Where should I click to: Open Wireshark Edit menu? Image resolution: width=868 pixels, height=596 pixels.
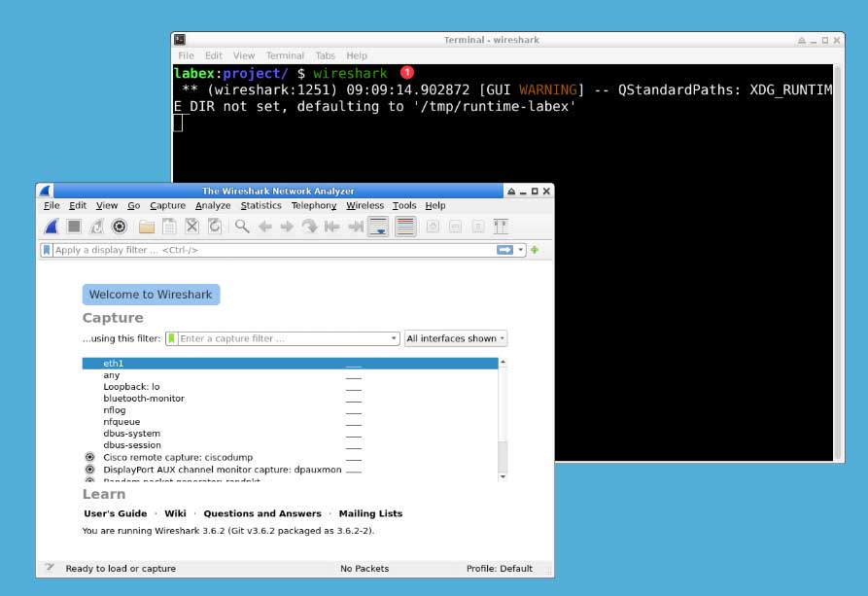click(78, 205)
